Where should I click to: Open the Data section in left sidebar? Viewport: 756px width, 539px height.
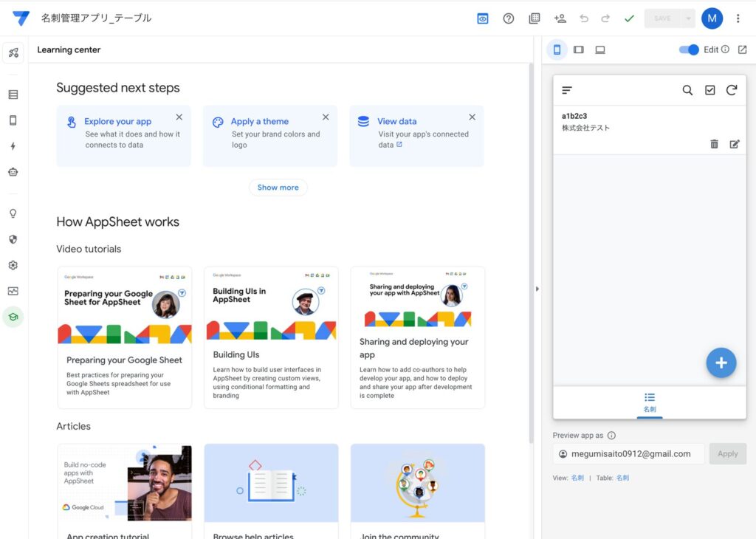point(13,95)
